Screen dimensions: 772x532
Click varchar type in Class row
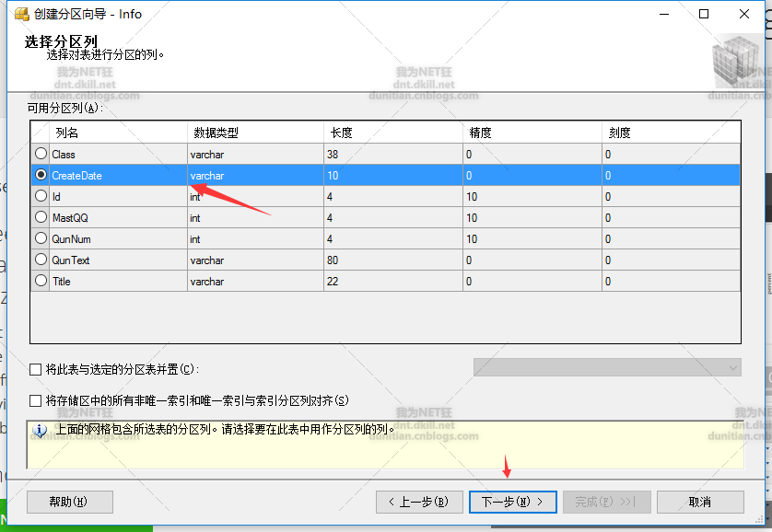tap(255, 155)
